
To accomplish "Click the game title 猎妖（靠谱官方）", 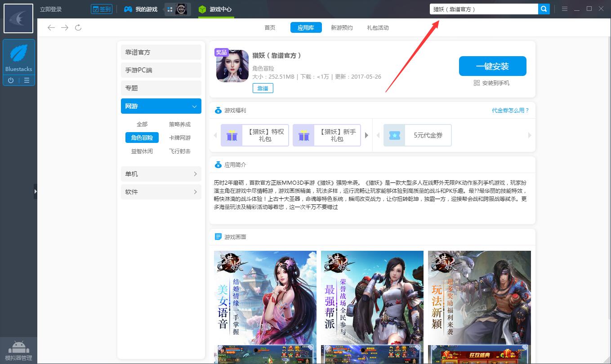I will tap(277, 56).
